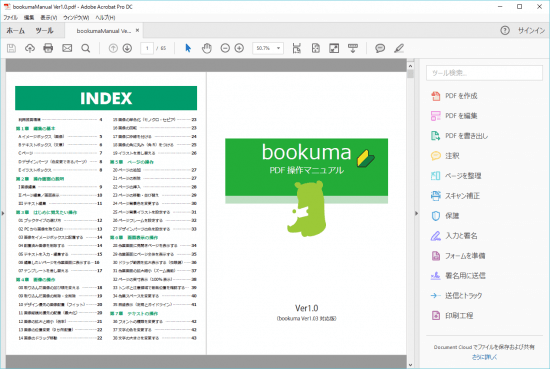Click the page number input field
This screenshot has height=369, width=550.
point(147,48)
